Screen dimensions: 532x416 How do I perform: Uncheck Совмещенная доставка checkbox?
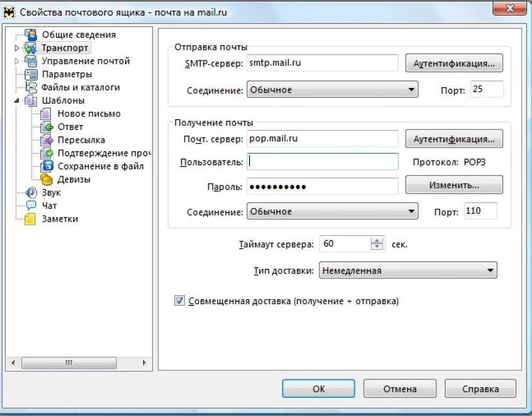point(179,301)
